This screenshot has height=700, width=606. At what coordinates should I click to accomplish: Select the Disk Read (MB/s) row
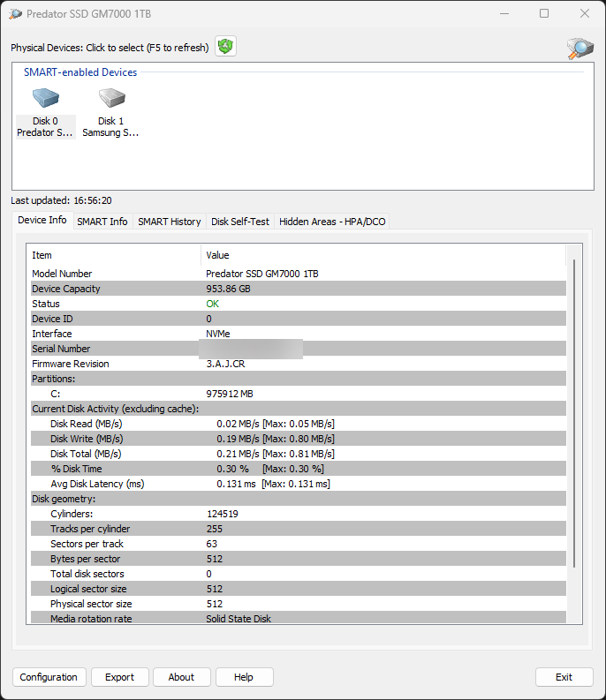[298, 424]
